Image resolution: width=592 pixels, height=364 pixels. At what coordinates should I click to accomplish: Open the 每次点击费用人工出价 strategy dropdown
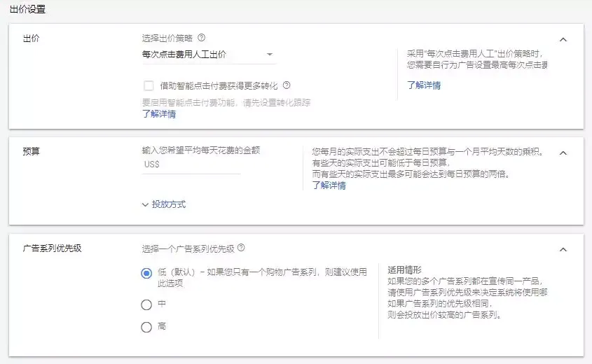point(208,55)
